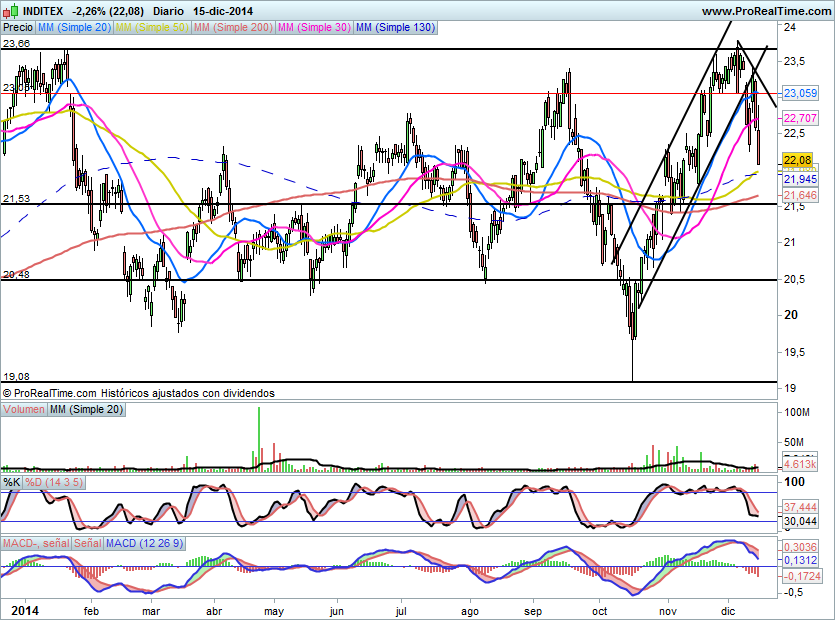The height and width of the screenshot is (620, 835).
Task: Click the 23,66 resistance level label
Action: tap(17, 44)
